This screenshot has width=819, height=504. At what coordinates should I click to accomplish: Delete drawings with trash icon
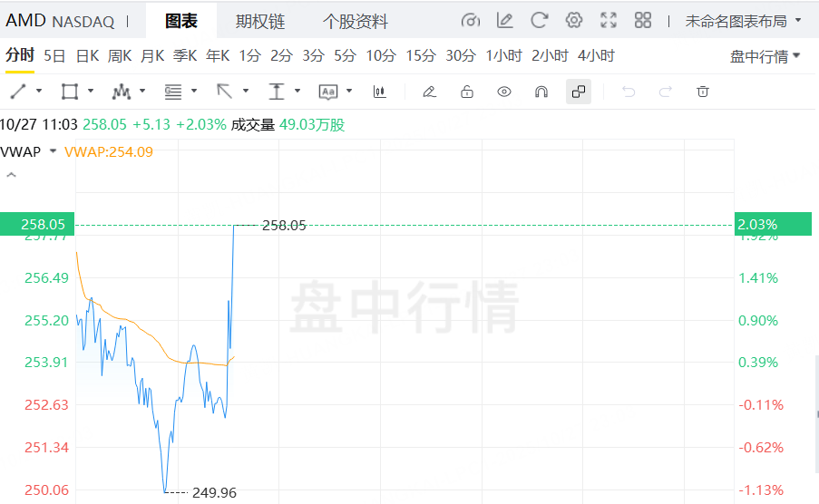703,92
